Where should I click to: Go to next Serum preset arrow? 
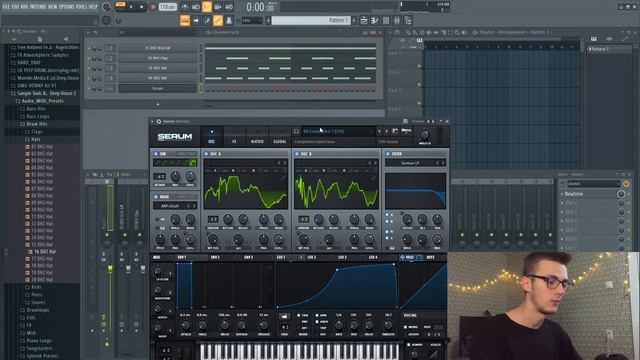(386, 131)
